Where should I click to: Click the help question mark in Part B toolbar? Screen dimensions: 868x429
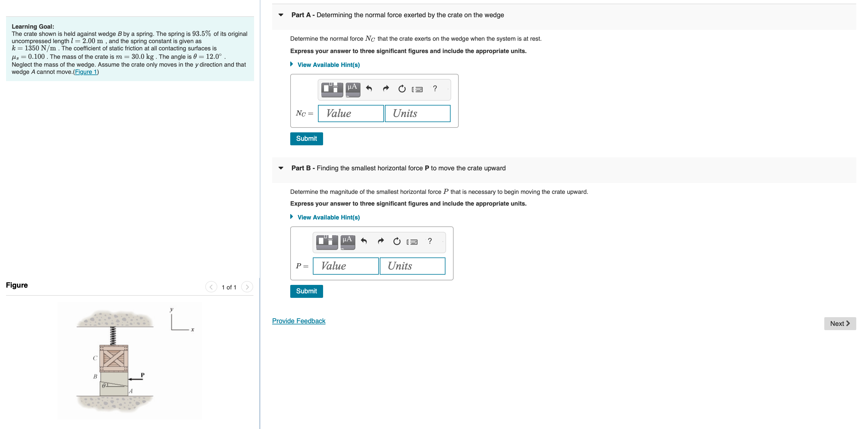click(x=429, y=241)
